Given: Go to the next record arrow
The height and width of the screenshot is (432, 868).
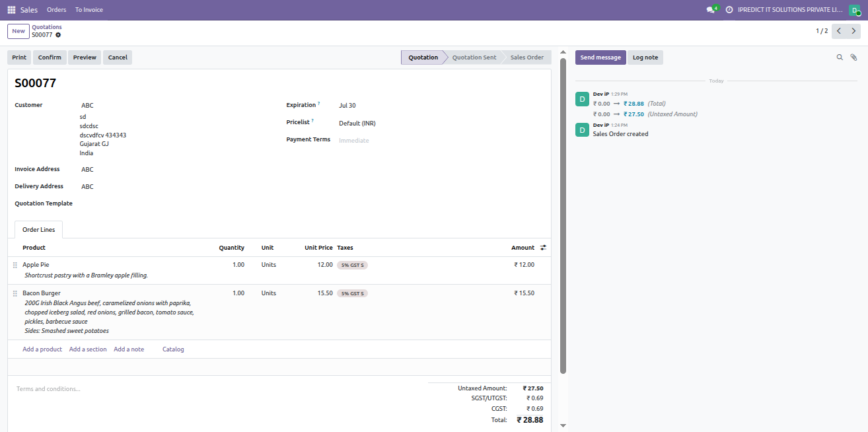Looking at the screenshot, I should pyautogui.click(x=853, y=31).
